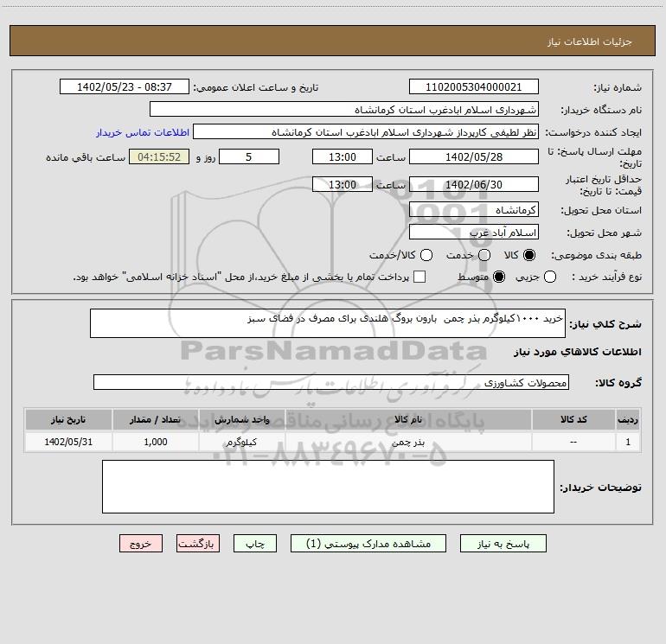
Task: Click the بذر چمن item name cell
Action: [408, 442]
